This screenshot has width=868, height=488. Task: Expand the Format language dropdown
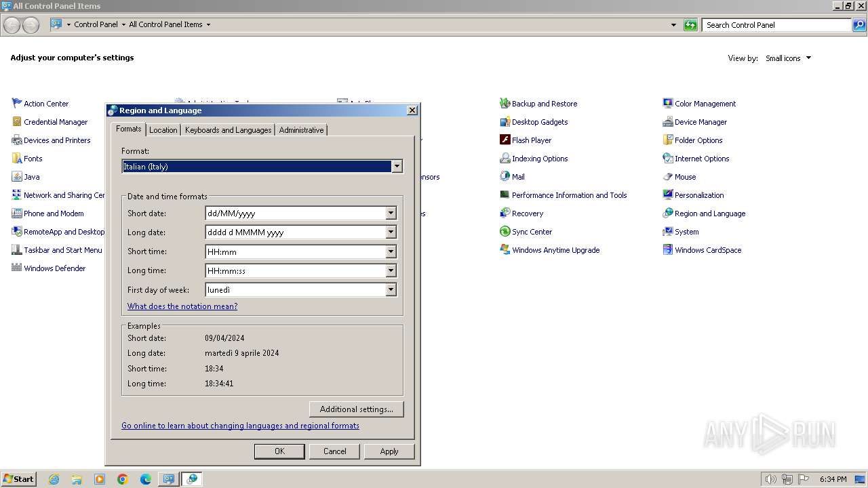397,166
